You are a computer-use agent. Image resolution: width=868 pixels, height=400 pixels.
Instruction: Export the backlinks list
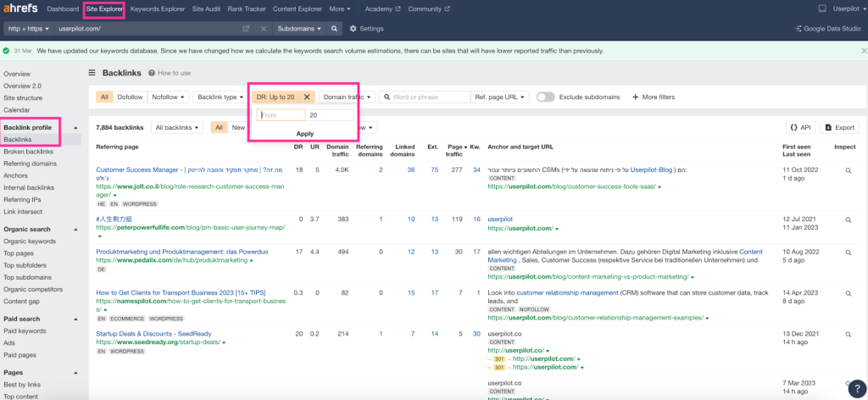[840, 127]
